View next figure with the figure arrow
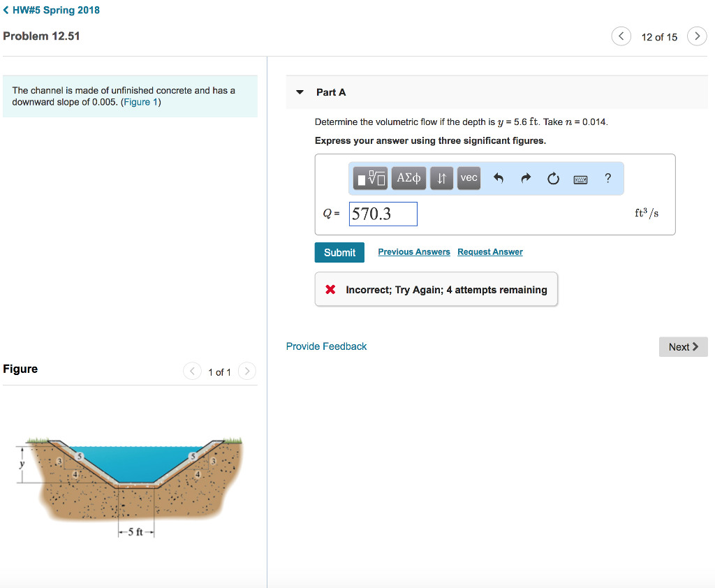Viewport: 715px width, 588px height. (x=246, y=371)
